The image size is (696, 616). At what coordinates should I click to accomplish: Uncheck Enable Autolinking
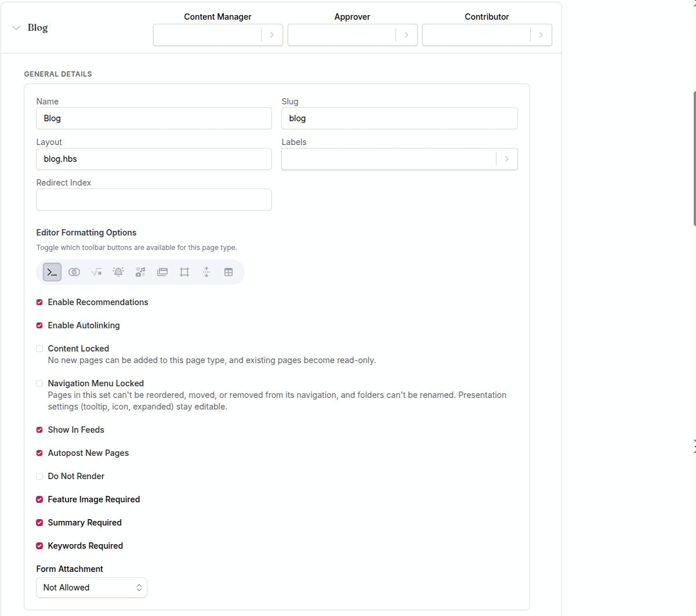tap(39, 325)
